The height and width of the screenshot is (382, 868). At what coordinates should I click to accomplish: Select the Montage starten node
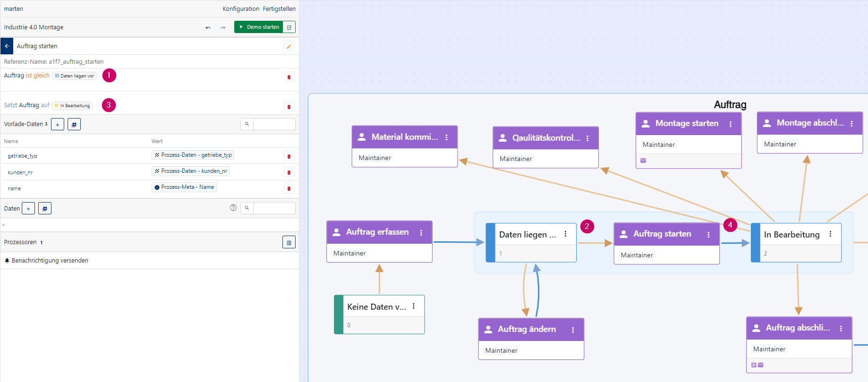click(x=689, y=140)
